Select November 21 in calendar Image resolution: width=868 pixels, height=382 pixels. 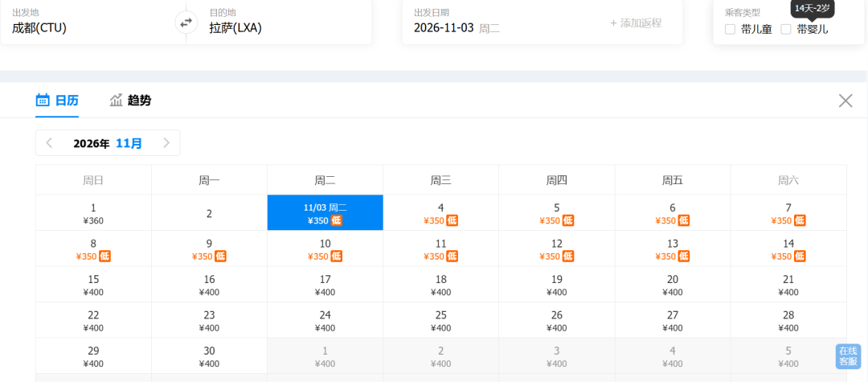788,285
